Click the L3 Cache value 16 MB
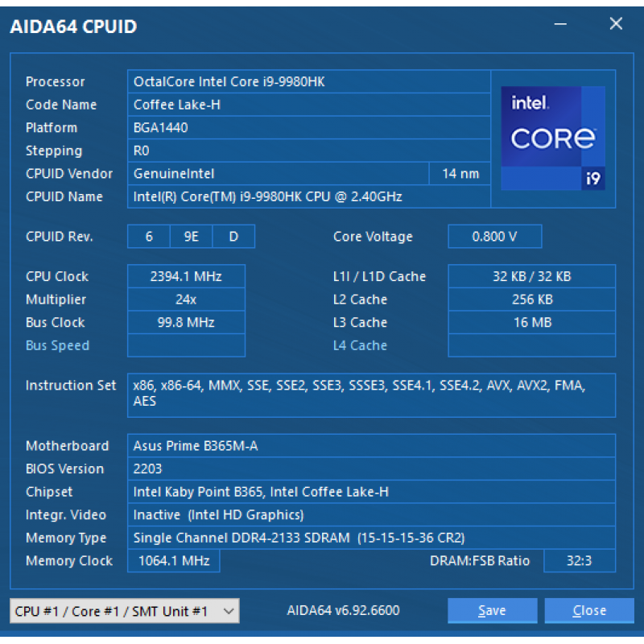This screenshot has height=644, width=644. (532, 323)
